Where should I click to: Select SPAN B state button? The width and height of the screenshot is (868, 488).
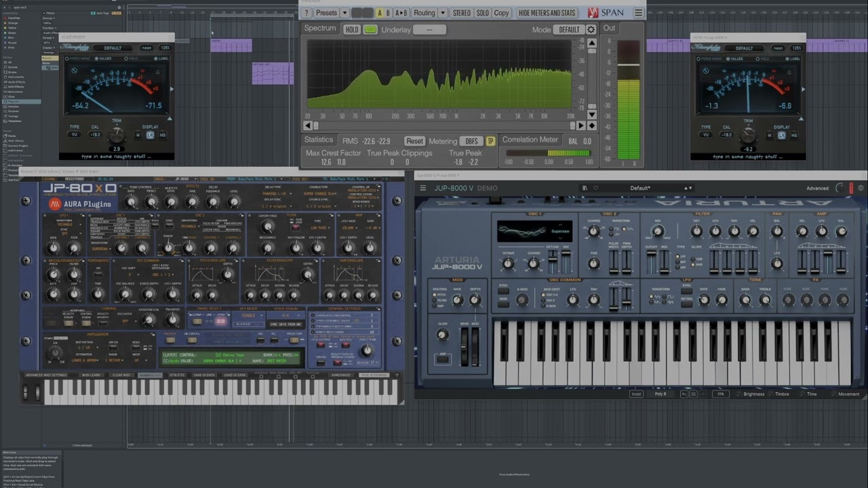pyautogui.click(x=388, y=13)
